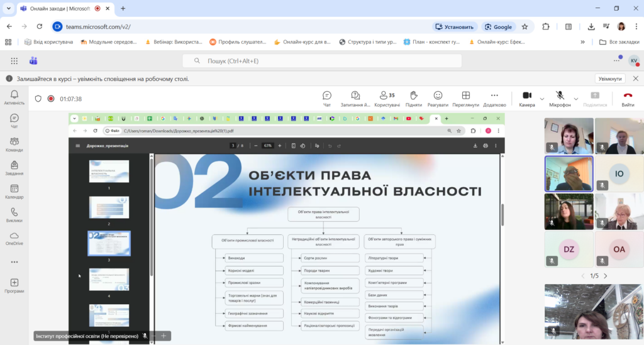The width and height of the screenshot is (644, 345).
Task: Open OneDrive in the Teams sidebar
Action: tap(14, 238)
